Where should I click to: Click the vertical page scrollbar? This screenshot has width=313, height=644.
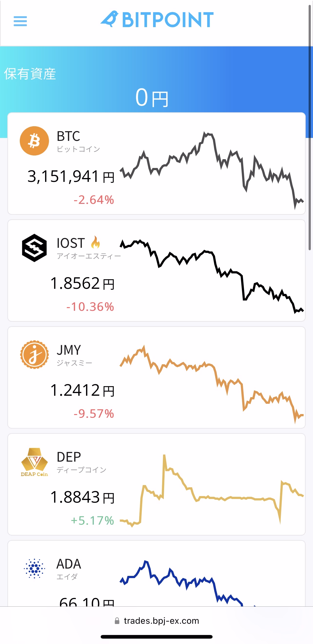pos(310,127)
